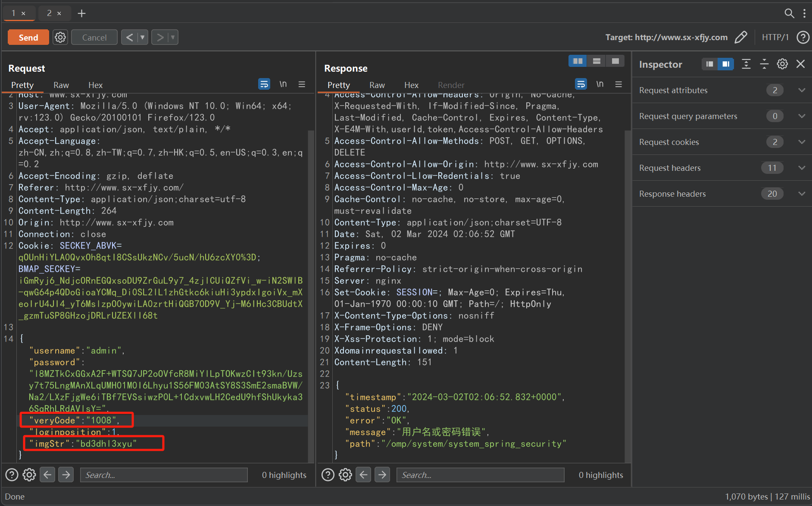The height and width of the screenshot is (506, 812).
Task: Collapse all Inspector sections icon
Action: pyautogui.click(x=764, y=64)
